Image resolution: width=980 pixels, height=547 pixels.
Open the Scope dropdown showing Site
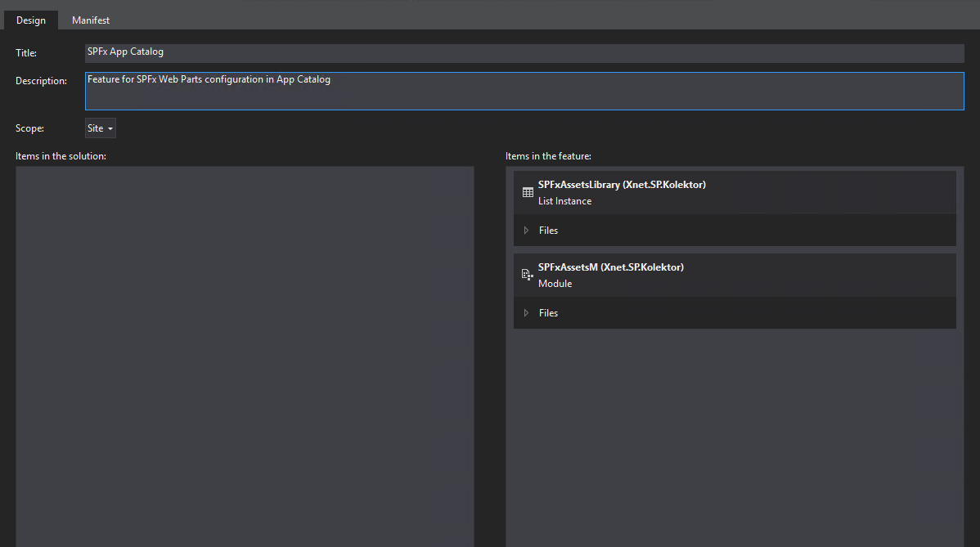click(x=100, y=128)
